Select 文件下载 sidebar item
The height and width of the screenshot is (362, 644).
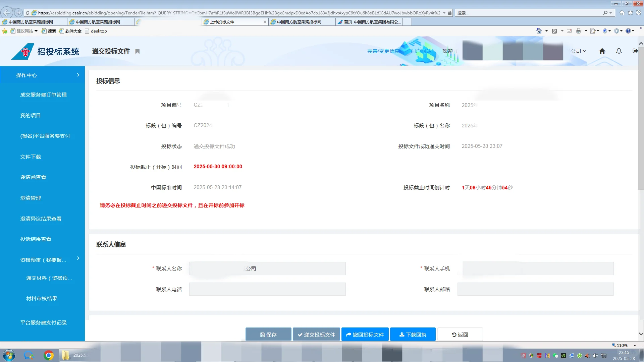coord(31,157)
